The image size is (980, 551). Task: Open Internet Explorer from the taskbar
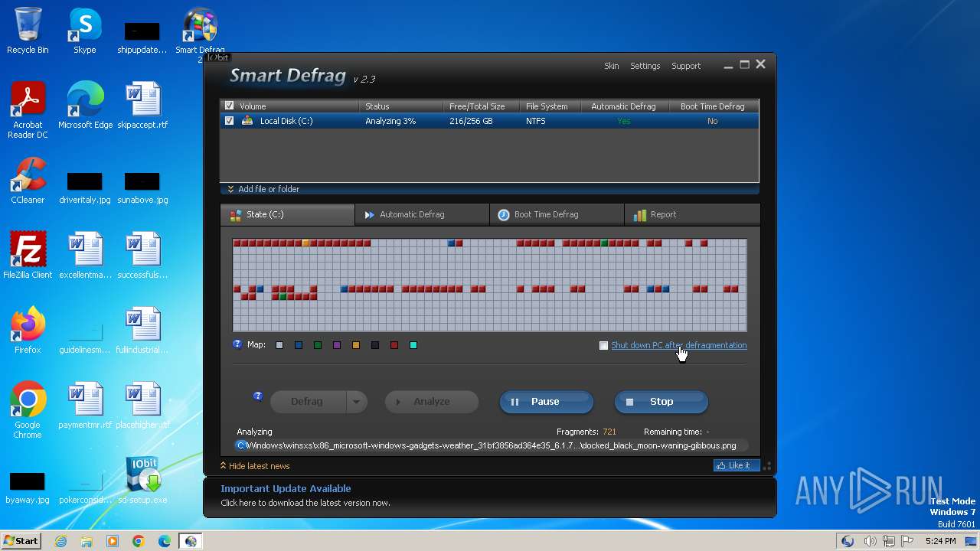coord(60,541)
